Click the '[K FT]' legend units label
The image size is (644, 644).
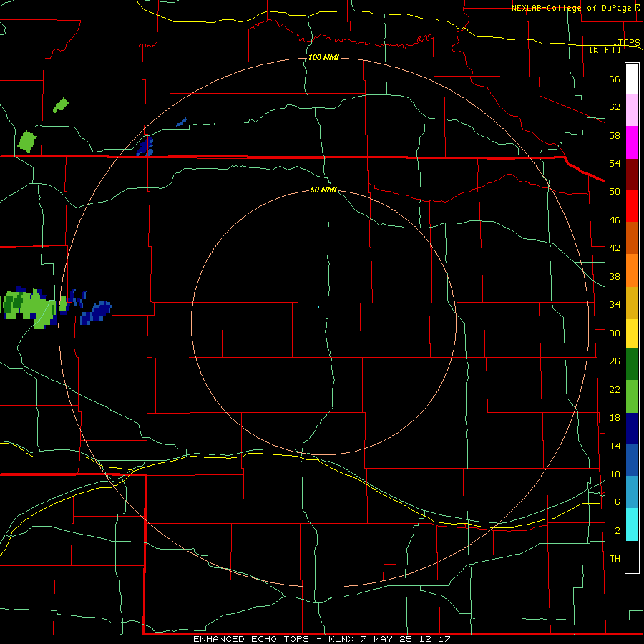[x=605, y=50]
